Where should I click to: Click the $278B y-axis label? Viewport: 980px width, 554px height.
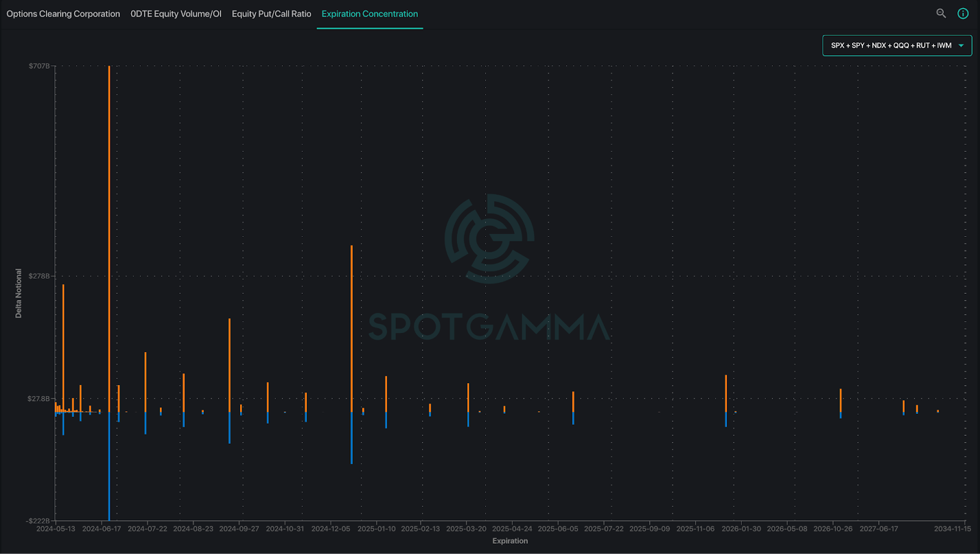39,276
